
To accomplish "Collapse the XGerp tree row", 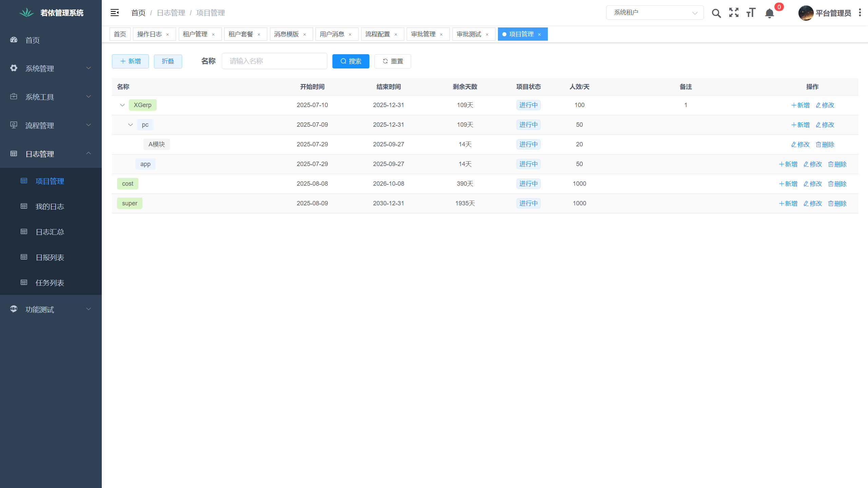I will [x=122, y=105].
